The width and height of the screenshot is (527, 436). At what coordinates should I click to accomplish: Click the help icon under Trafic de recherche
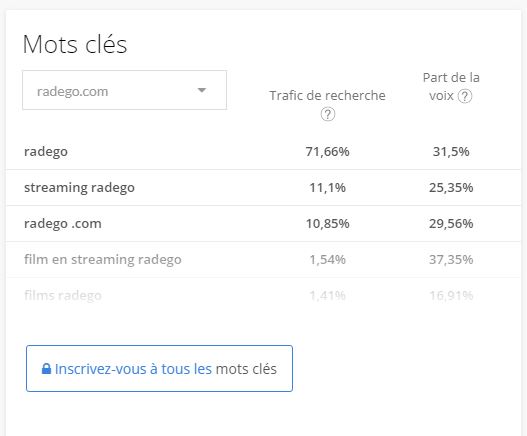tap(328, 114)
